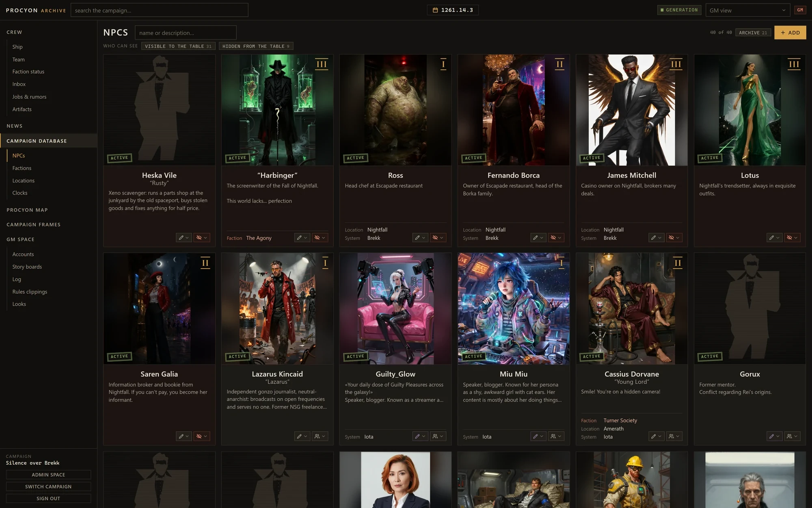Toggle hidden visibility on James Mitchell card
Screen dimensions: 812x508
[x=674, y=238]
